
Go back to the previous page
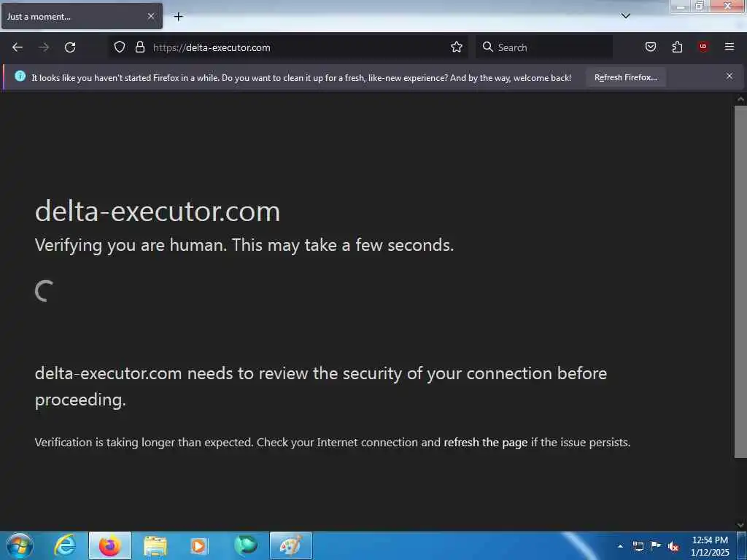18,47
